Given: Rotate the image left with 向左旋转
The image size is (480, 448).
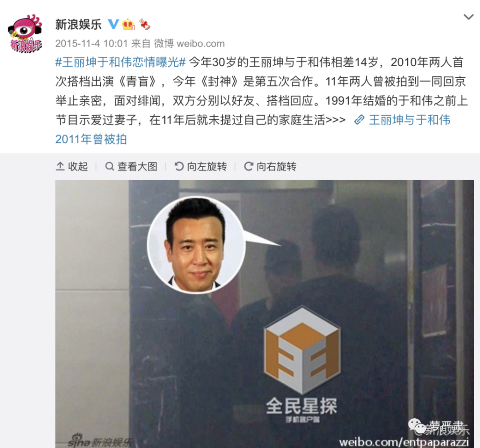Looking at the screenshot, I should pos(201,166).
